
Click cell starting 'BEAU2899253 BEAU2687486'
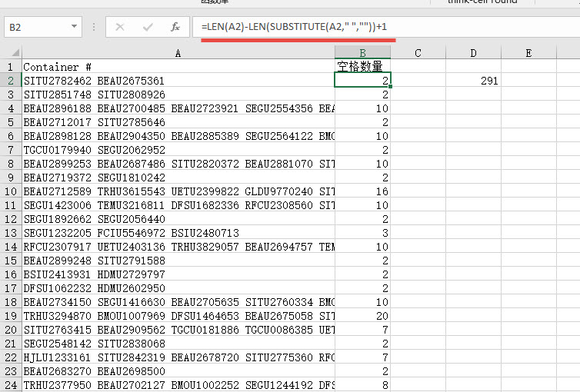[178, 164]
